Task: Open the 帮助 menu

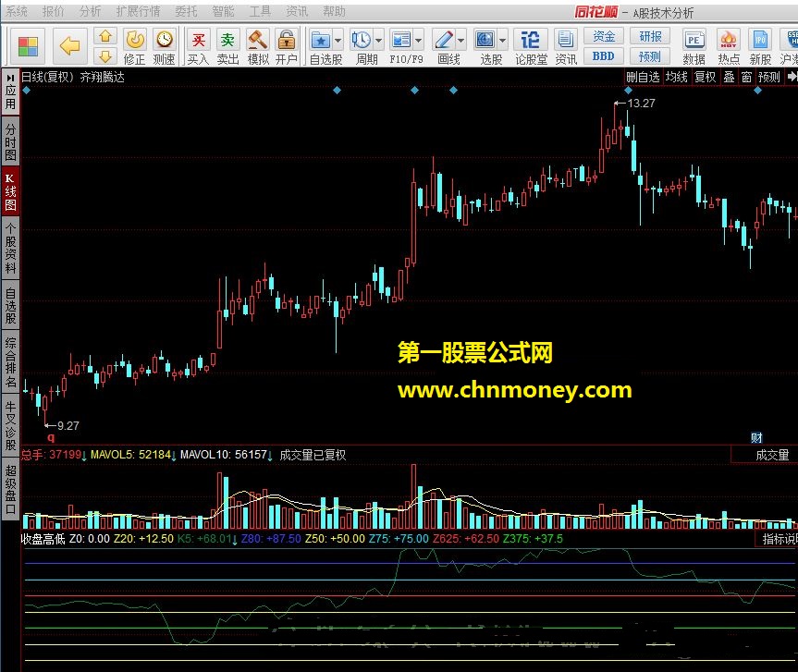Action: tap(334, 11)
